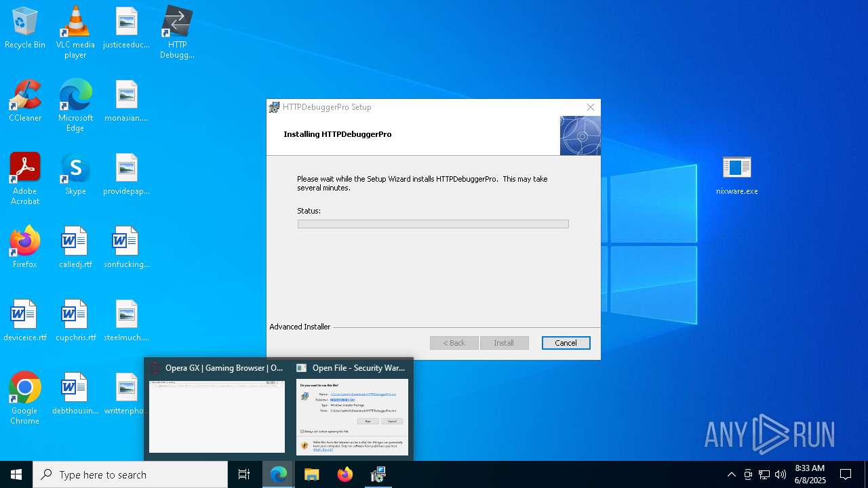Open HTTP Debugger desktop shortcut
Viewport: 868px width, 488px height.
pyautogui.click(x=177, y=33)
